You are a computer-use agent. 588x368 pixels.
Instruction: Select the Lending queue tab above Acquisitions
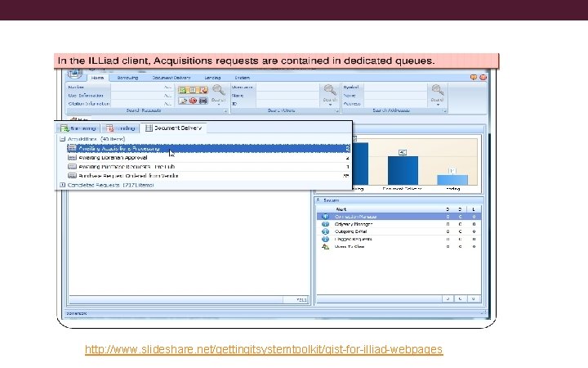click(x=120, y=128)
